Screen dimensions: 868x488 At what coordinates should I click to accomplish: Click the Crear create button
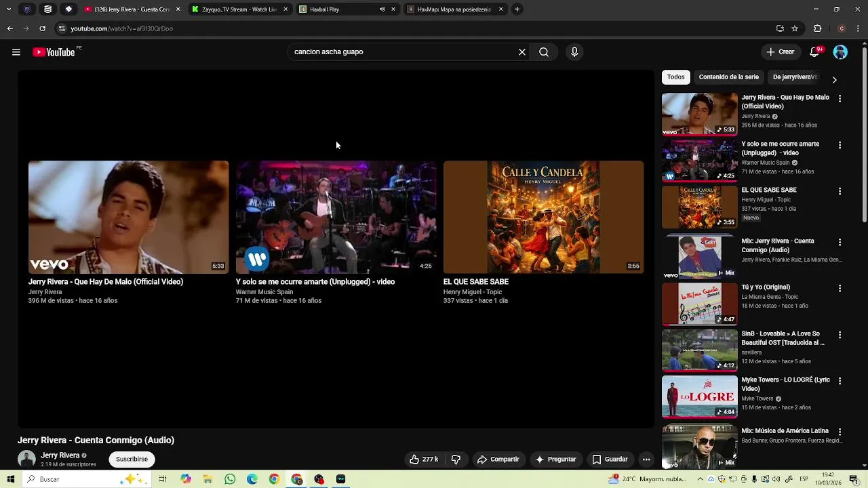point(780,52)
